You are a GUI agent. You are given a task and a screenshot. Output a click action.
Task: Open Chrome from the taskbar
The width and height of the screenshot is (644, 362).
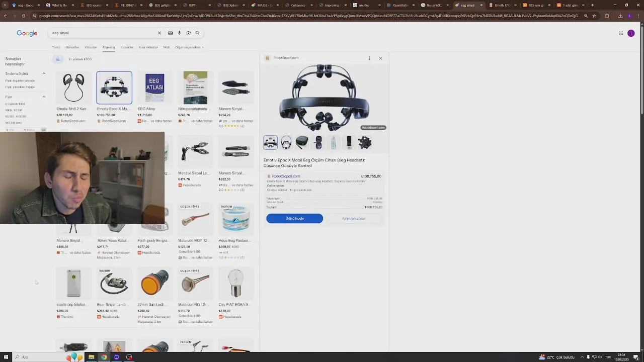pos(104,357)
